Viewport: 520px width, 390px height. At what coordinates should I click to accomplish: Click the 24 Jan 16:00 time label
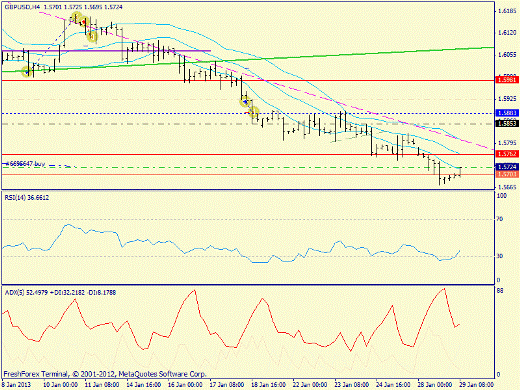click(393, 384)
